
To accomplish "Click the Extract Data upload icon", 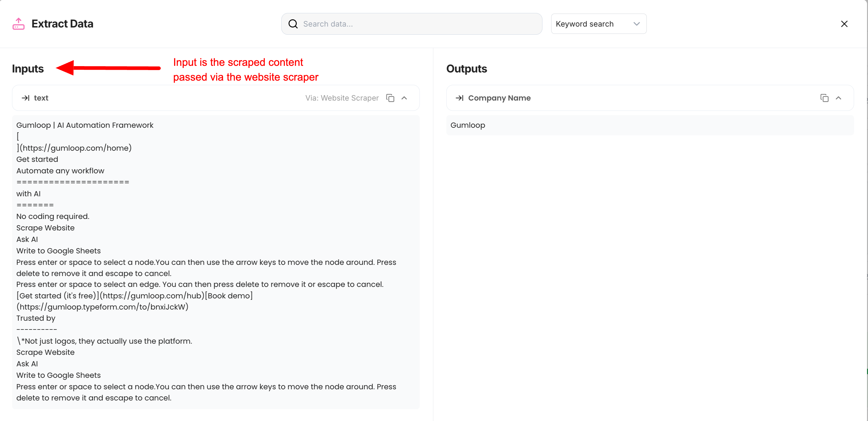I will 18,24.
